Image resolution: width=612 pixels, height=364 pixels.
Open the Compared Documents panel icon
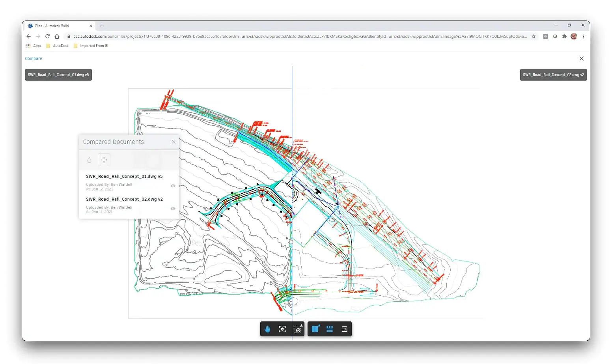pyautogui.click(x=330, y=329)
